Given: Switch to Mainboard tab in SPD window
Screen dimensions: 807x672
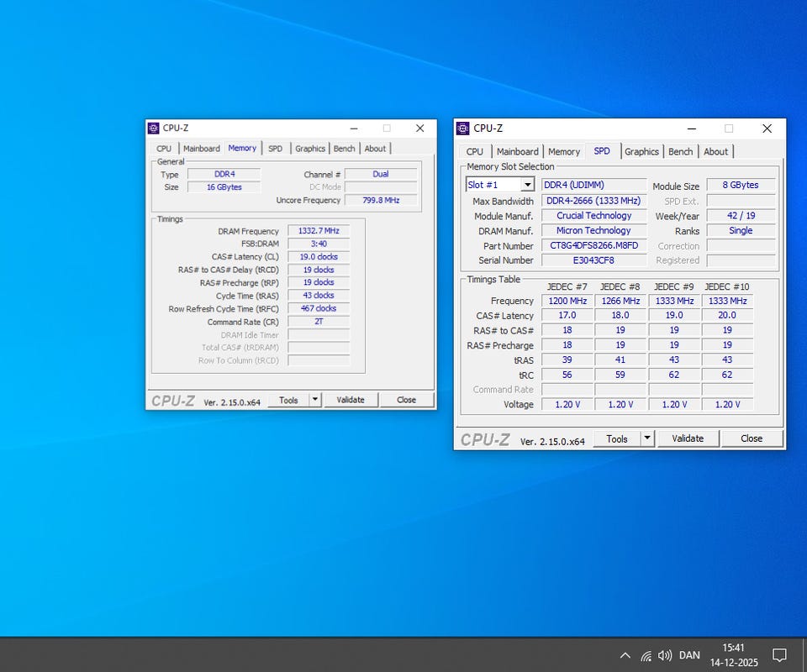Looking at the screenshot, I should coord(517,152).
